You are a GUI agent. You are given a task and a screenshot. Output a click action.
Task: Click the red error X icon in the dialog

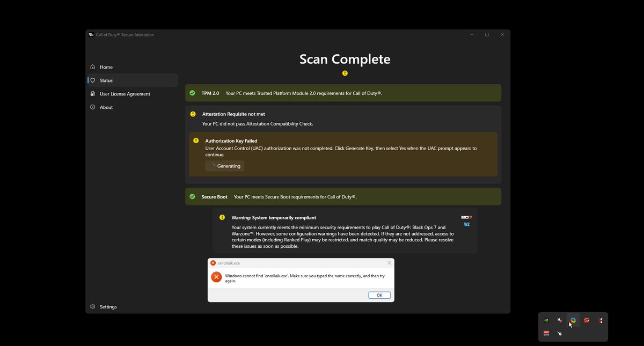[216, 277]
